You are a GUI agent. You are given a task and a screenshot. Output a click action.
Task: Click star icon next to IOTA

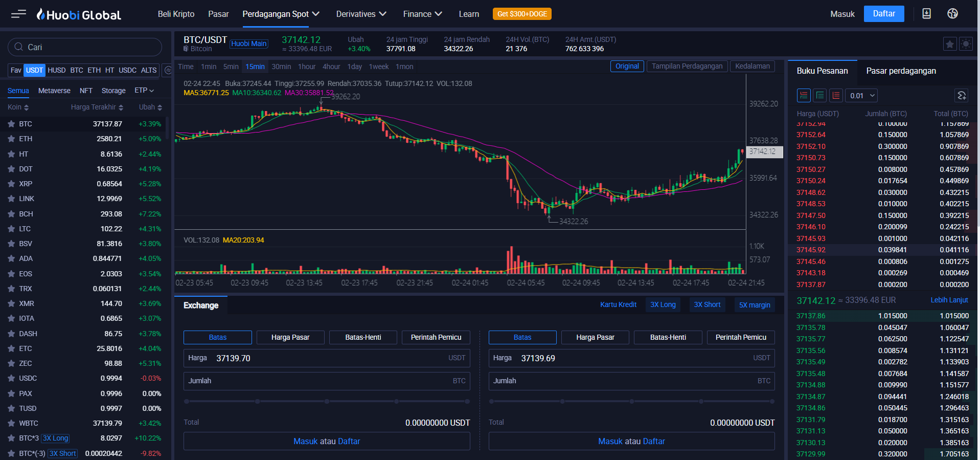11,318
